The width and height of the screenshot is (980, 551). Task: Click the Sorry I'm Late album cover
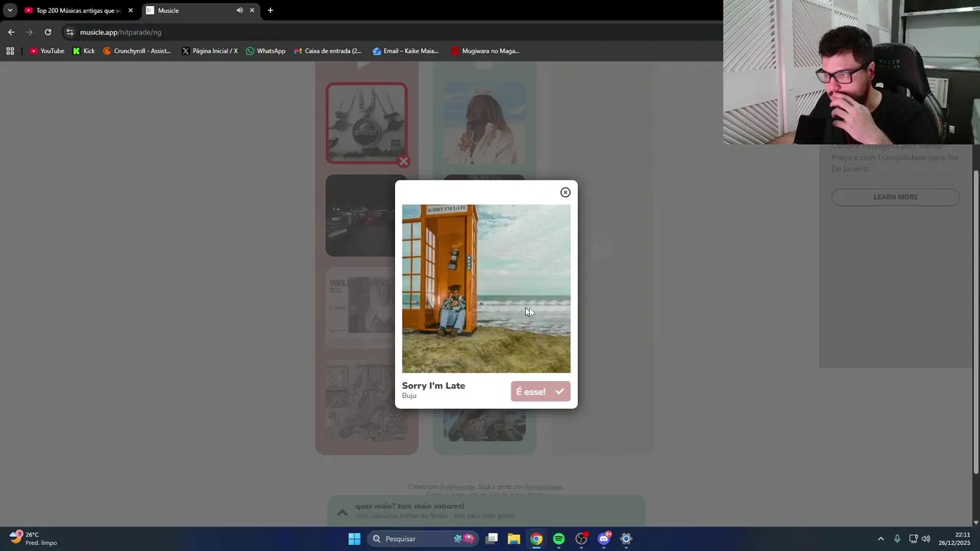486,289
